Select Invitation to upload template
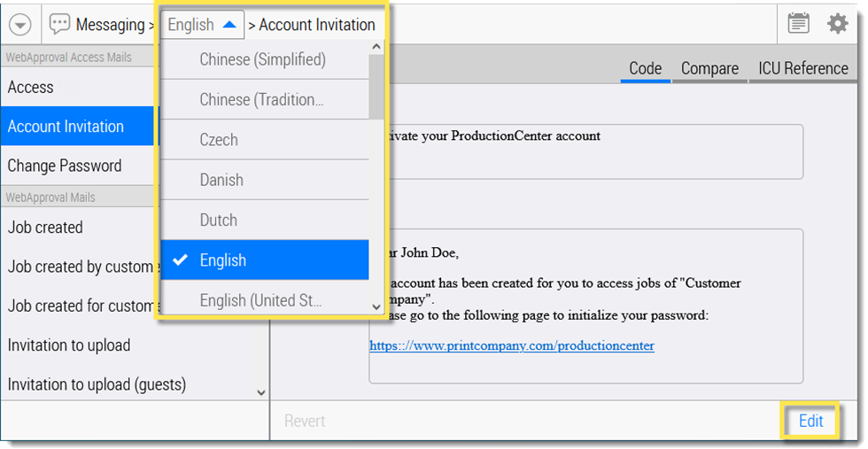Screen dimensions: 868x449 point(128,344)
